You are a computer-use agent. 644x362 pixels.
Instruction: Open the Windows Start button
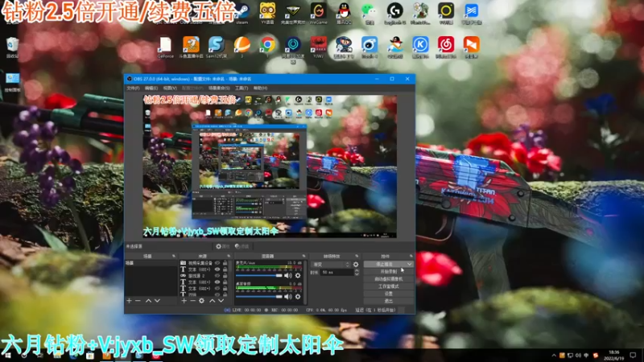7,356
